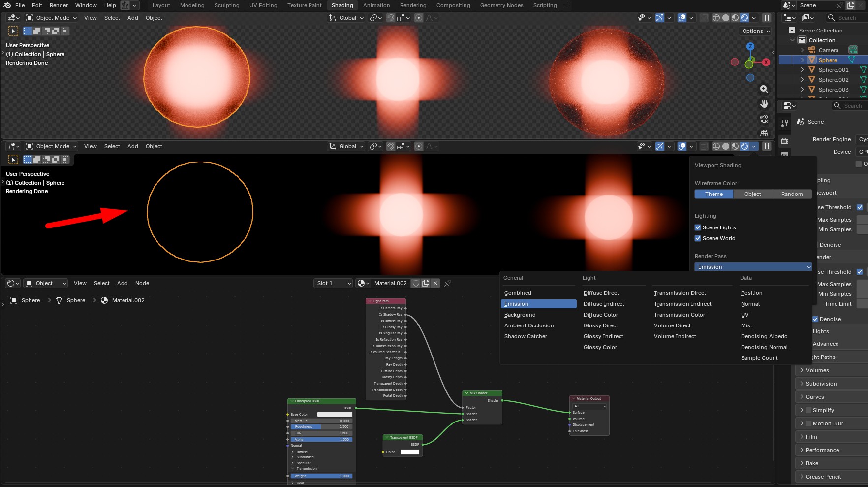Toggle pin icon in shader editor header
The height and width of the screenshot is (487, 868).
click(x=448, y=283)
